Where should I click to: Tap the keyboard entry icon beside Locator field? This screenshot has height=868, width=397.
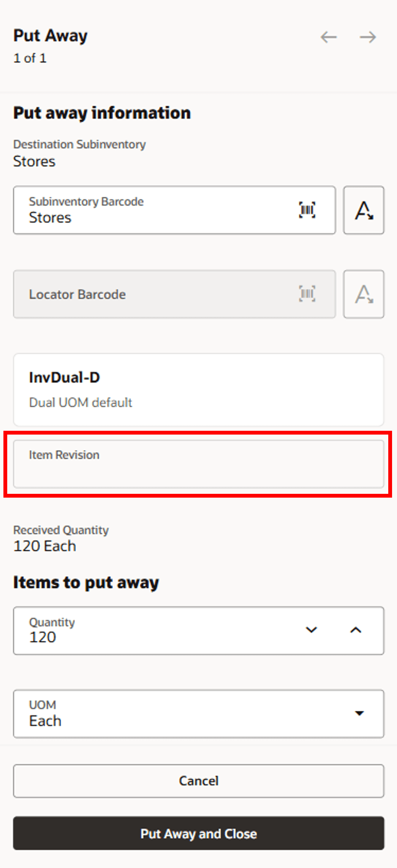363,294
